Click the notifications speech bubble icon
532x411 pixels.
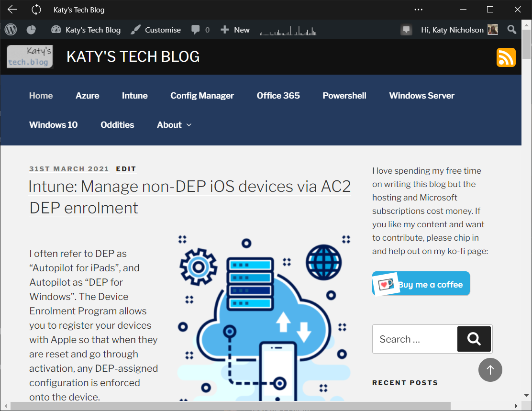pyautogui.click(x=406, y=30)
